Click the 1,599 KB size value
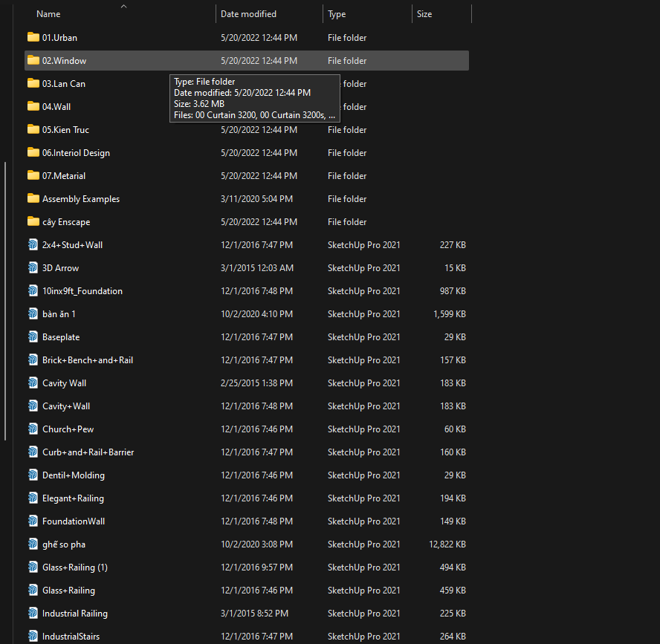Screen dimensions: 660x644 click(x=449, y=313)
